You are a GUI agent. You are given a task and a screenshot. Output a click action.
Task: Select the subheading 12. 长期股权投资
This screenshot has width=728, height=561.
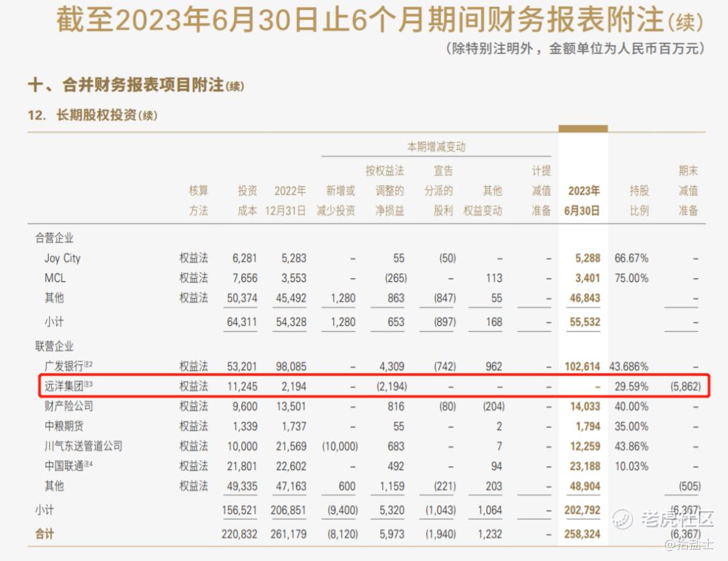coord(93,115)
